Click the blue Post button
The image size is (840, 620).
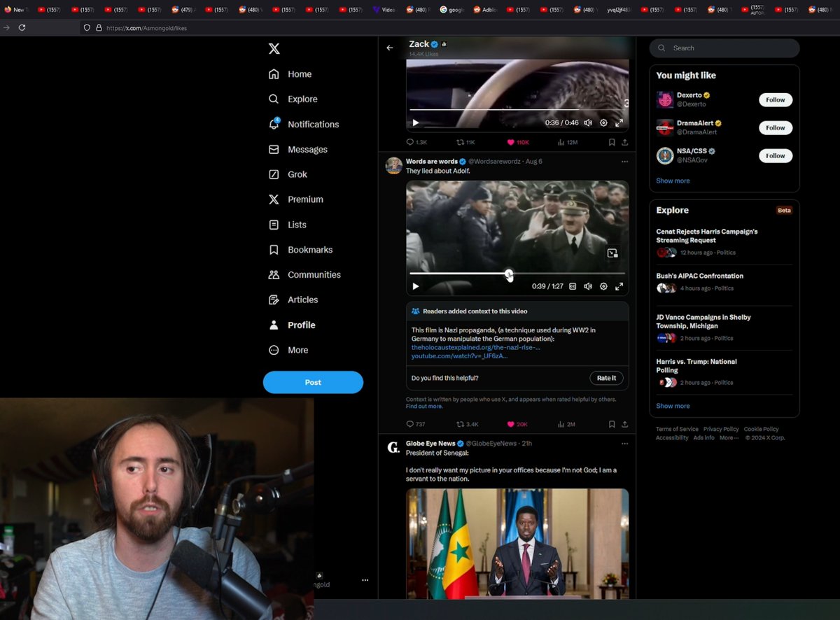click(x=313, y=382)
